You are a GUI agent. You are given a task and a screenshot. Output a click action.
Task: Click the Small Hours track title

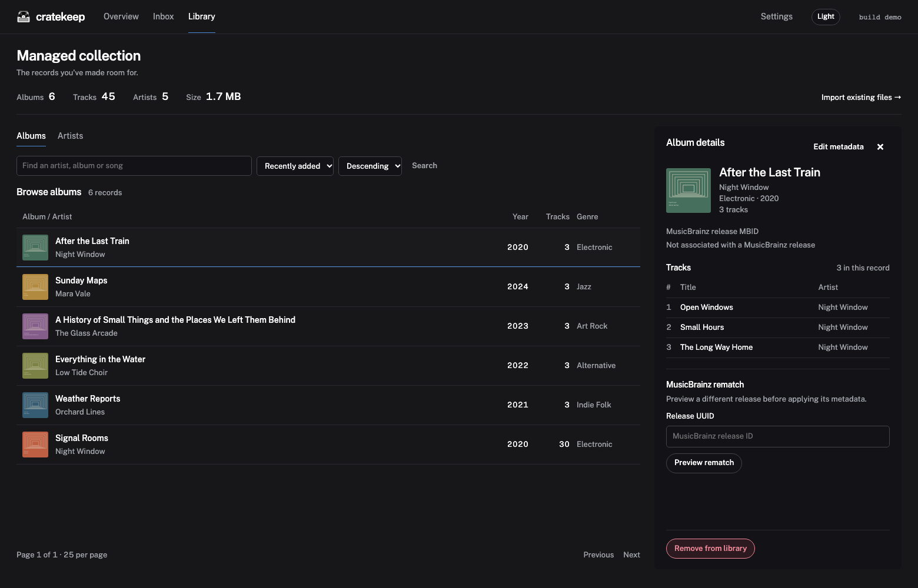(702, 328)
